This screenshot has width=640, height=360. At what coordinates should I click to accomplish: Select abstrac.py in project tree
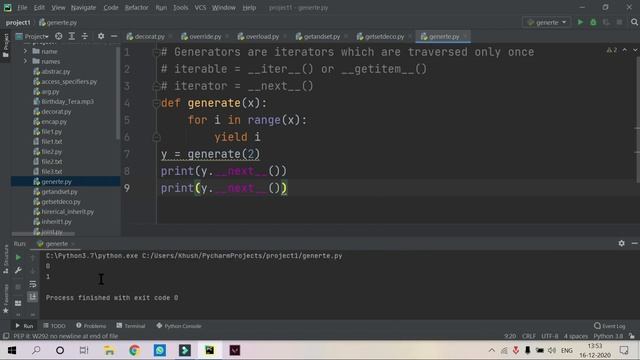click(56, 71)
